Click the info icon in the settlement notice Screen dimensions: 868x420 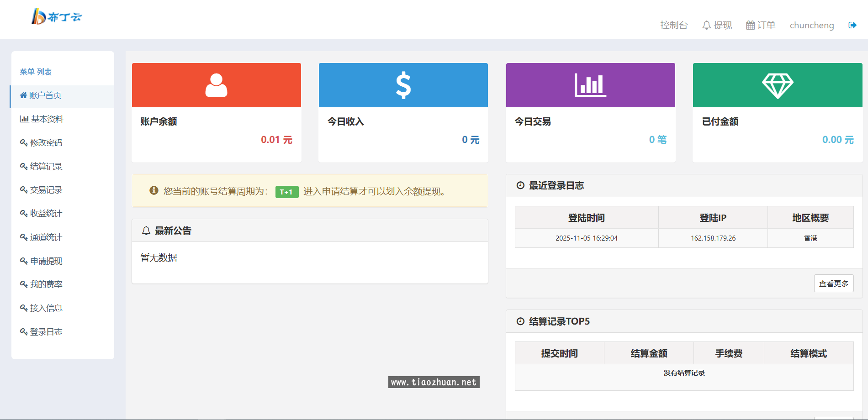pos(153,190)
